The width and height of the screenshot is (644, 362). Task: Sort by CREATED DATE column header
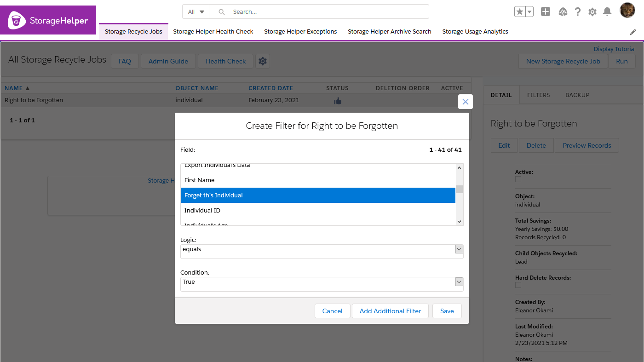coord(270,88)
